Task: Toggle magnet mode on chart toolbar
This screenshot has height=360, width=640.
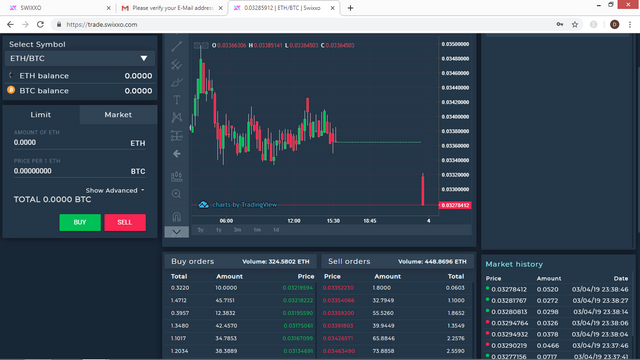Action: coord(176,216)
